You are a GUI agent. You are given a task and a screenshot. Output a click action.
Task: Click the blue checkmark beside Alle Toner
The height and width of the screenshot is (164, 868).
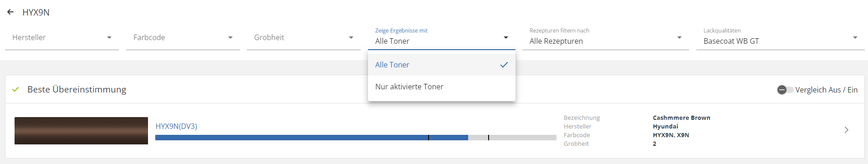click(504, 65)
